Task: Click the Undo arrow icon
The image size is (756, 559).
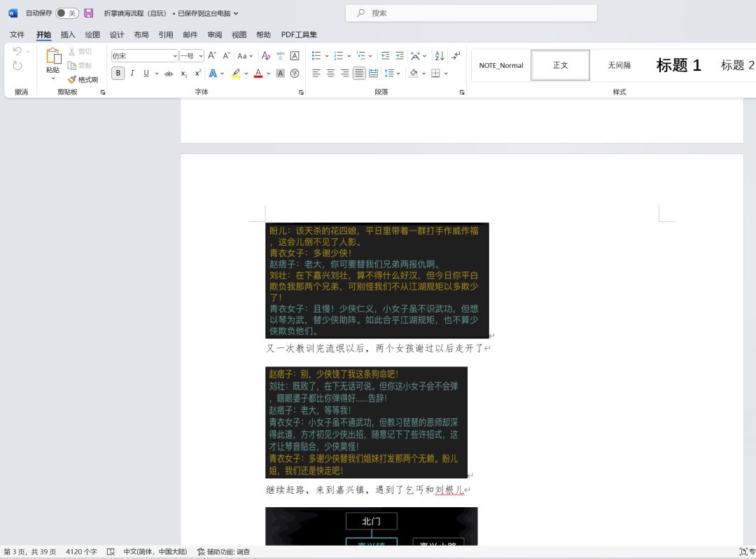Action: click(17, 50)
